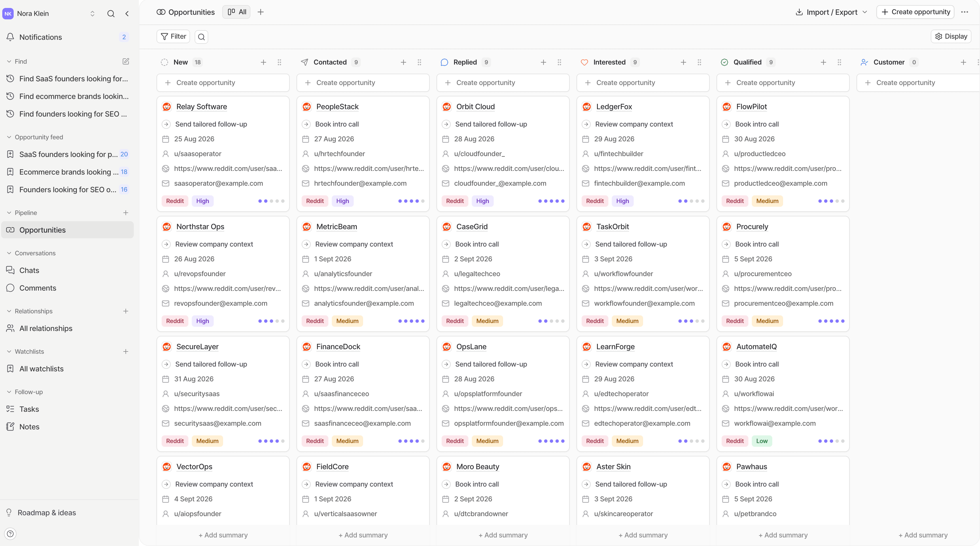This screenshot has height=546, width=980.
Task: Open All watchlists in the sidebar
Action: click(68, 369)
